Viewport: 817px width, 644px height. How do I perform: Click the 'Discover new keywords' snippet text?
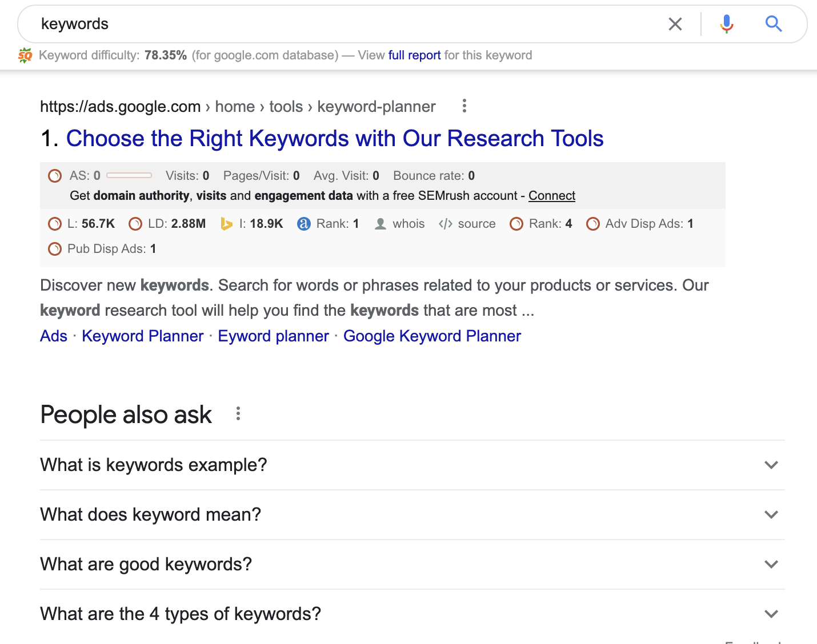[x=374, y=297]
